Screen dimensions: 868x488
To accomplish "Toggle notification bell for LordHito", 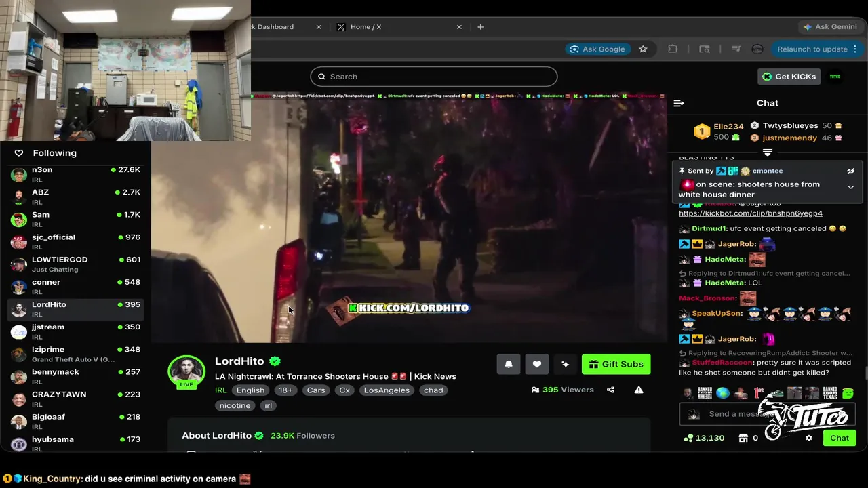I will 509,365.
